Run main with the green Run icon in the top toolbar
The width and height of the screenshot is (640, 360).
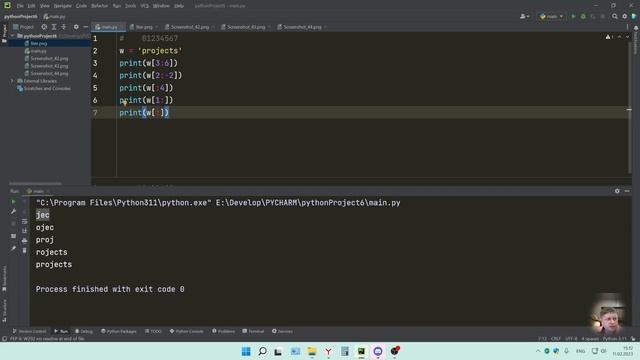[x=573, y=16]
